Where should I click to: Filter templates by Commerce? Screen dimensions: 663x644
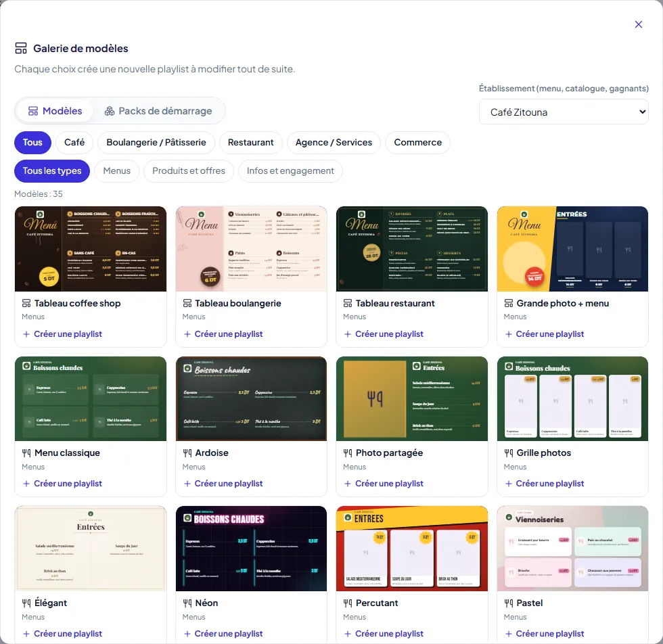pyautogui.click(x=418, y=143)
